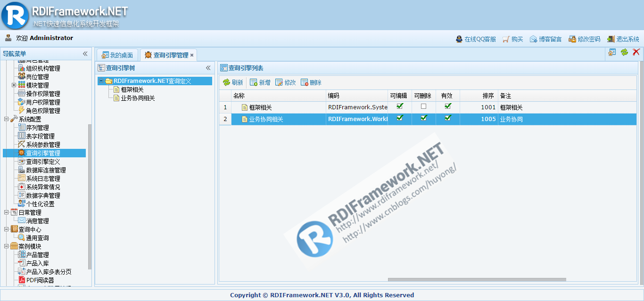
Task: Toggle 有效 checkbox for 框架相关 row
Action: point(448,106)
